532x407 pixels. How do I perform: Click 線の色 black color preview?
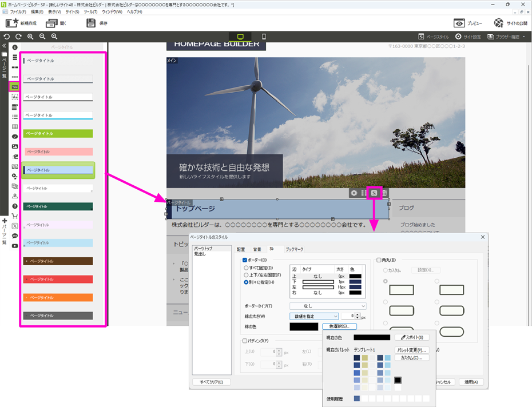point(304,326)
